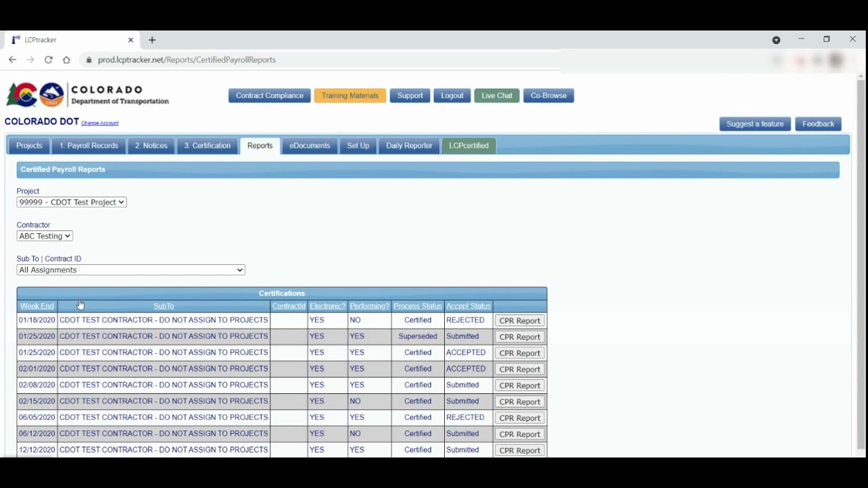
Task: Click the page vertical scrollbar
Action: [x=861, y=264]
